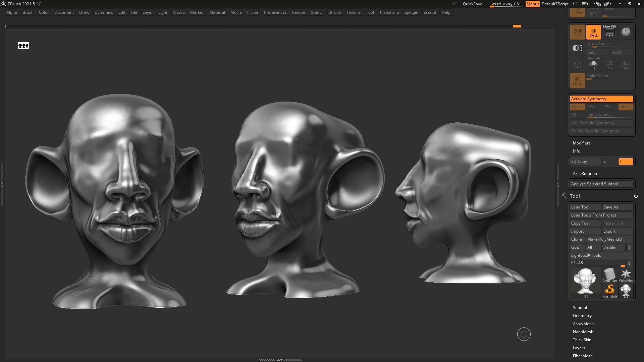Click the Quick render icon
The width and height of the screenshot is (644, 362).
(593, 32)
